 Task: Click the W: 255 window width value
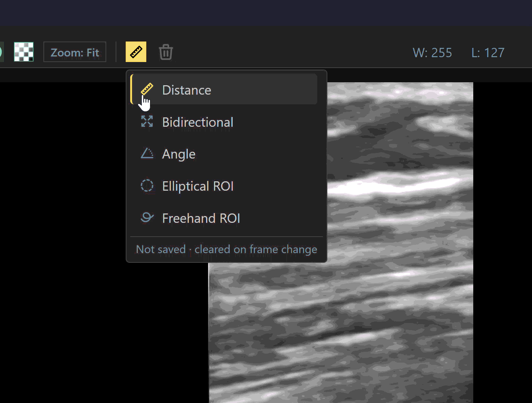tap(432, 53)
